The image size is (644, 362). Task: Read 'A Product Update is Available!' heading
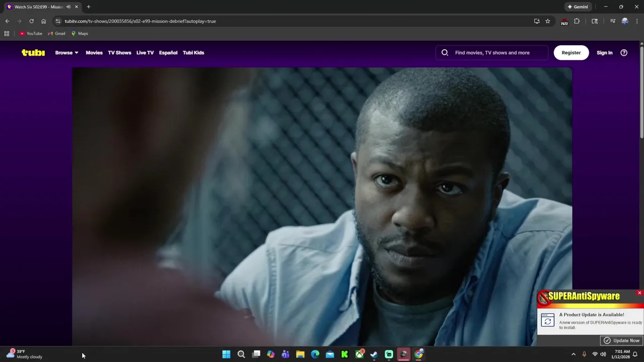pyautogui.click(x=592, y=315)
